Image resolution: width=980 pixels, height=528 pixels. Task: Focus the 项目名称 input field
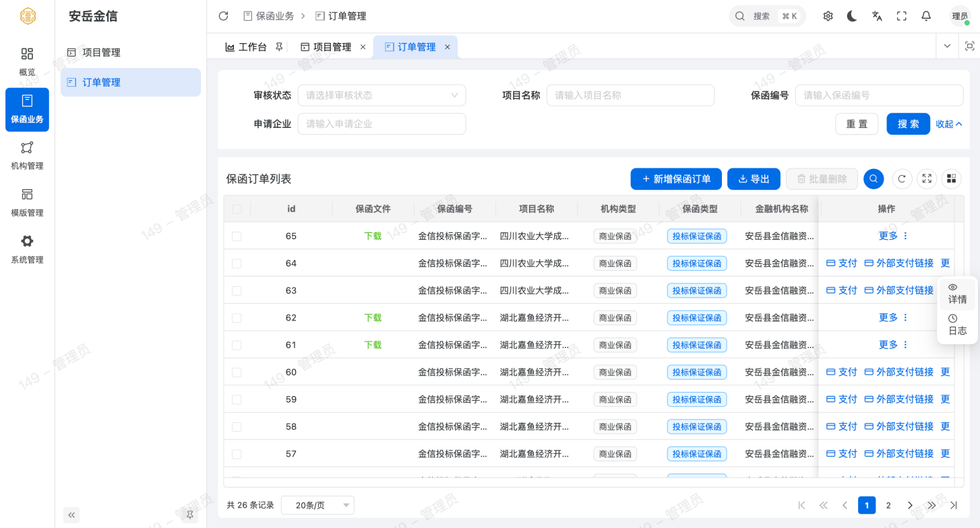[x=630, y=96]
